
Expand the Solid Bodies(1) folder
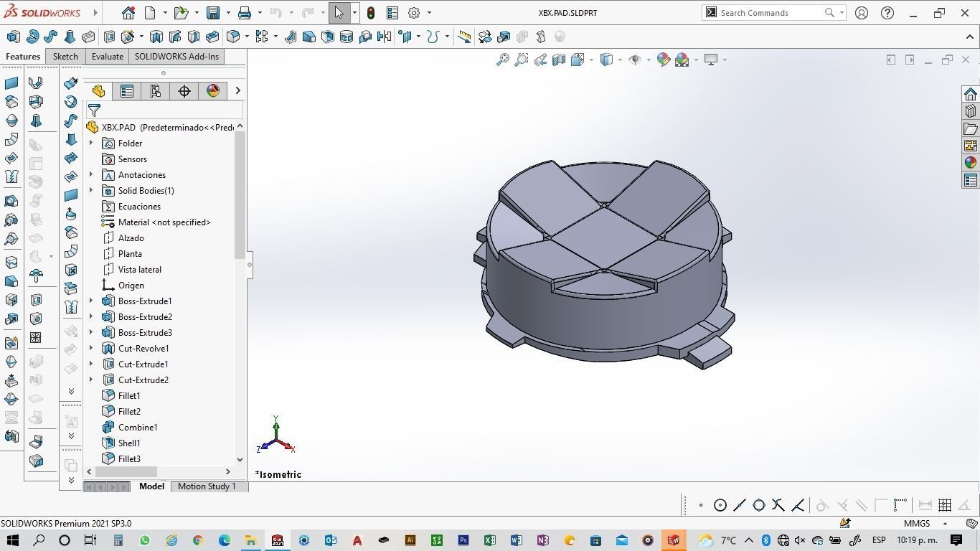point(91,191)
